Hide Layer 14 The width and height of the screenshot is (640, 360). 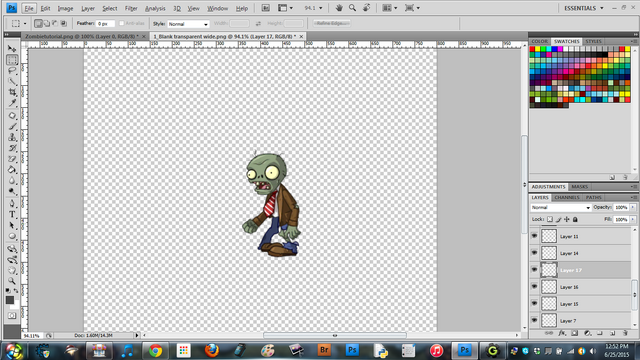[534, 253]
